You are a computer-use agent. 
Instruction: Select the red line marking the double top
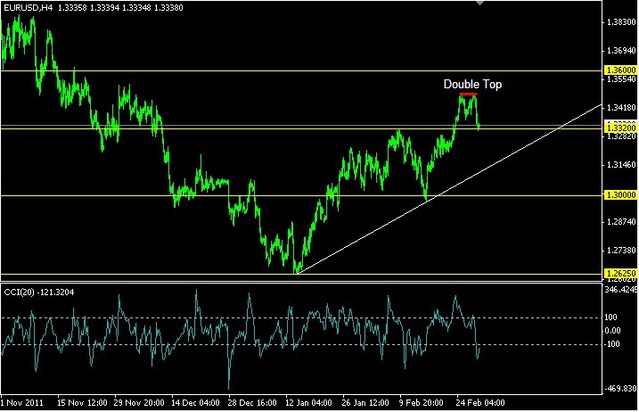click(x=467, y=94)
